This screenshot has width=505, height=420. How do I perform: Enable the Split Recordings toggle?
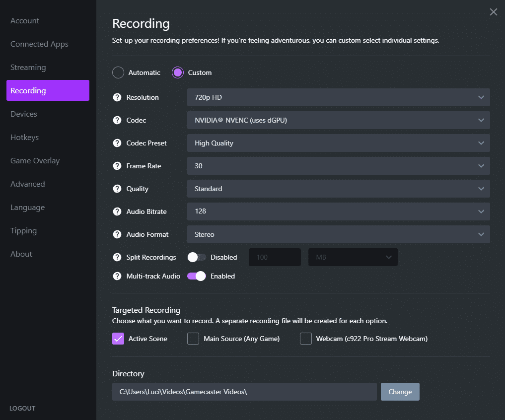point(197,257)
